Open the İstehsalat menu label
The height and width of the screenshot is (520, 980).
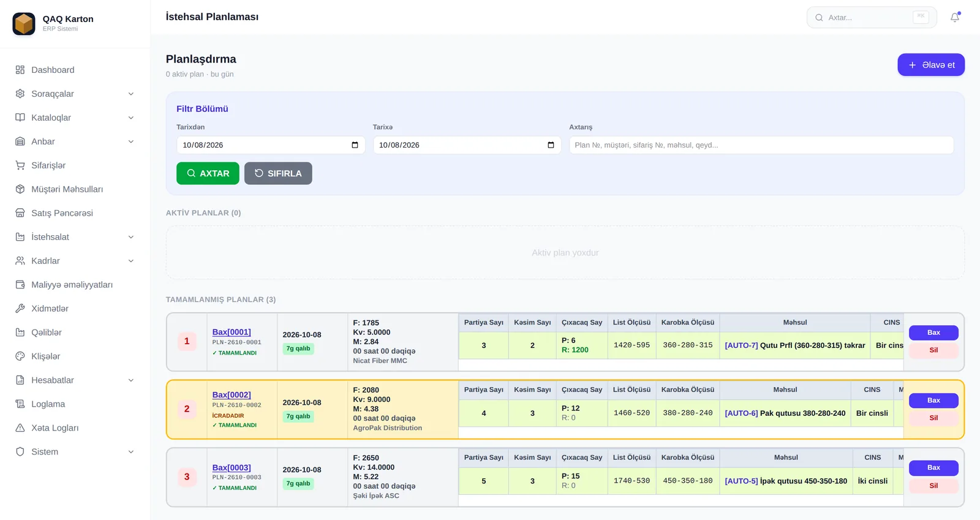(x=50, y=237)
